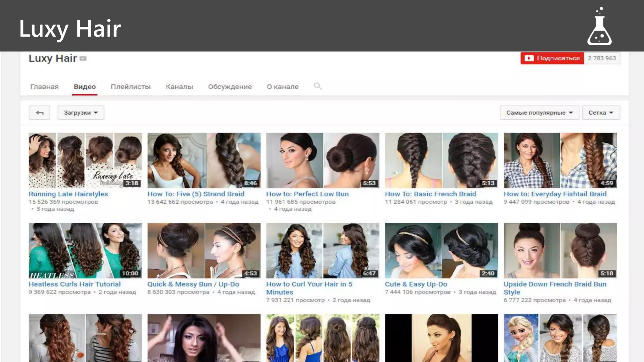The image size is (644, 362).
Task: Subscribe using the red Подписаться button
Action: coord(552,58)
